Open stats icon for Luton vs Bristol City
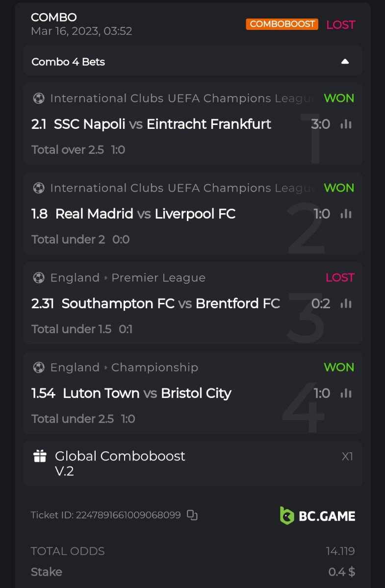This screenshot has height=588, width=385. click(x=346, y=393)
